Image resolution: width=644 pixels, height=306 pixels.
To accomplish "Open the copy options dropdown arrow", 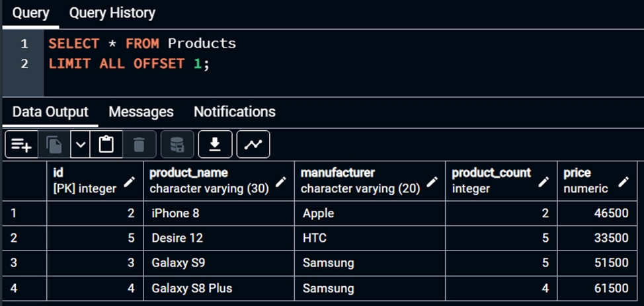I will (79, 145).
